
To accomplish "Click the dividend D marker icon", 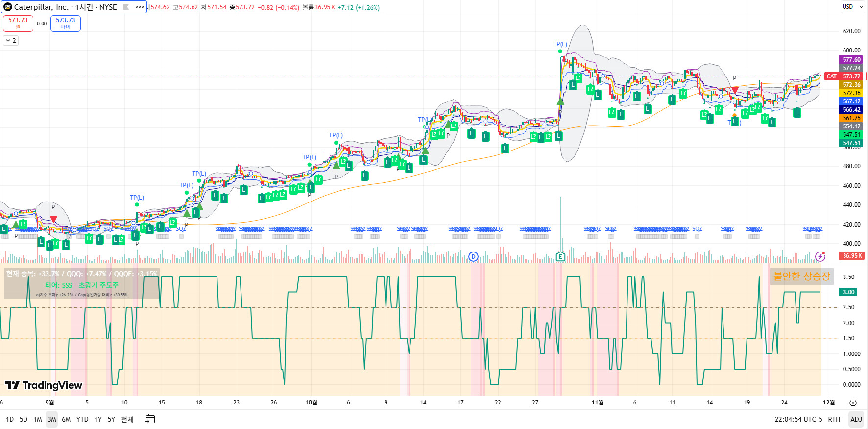I will pos(473,256).
